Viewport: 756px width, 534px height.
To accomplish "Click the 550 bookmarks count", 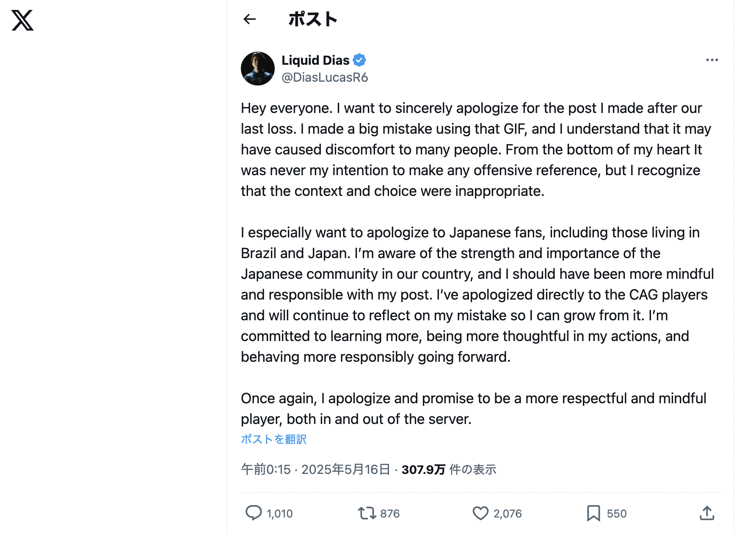I will click(617, 514).
